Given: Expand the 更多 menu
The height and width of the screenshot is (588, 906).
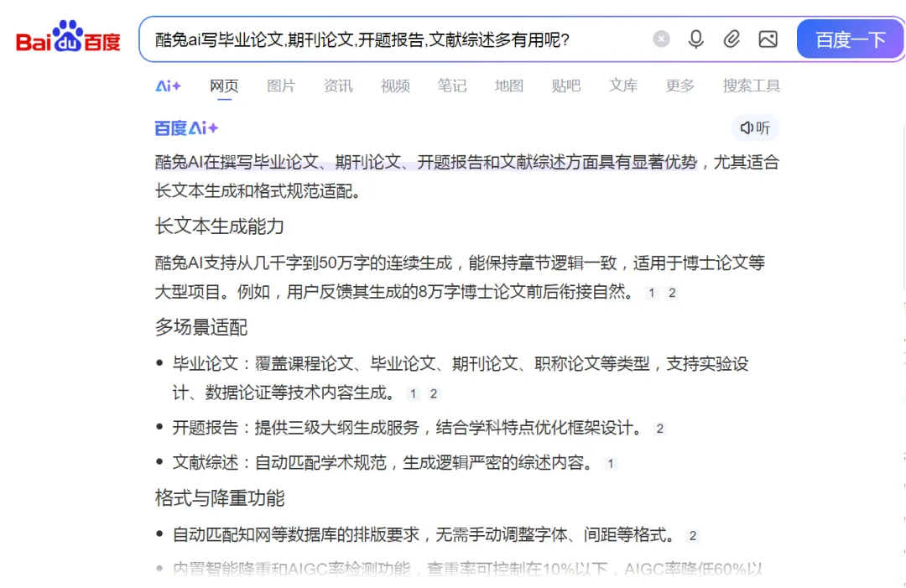Looking at the screenshot, I should pos(680,86).
